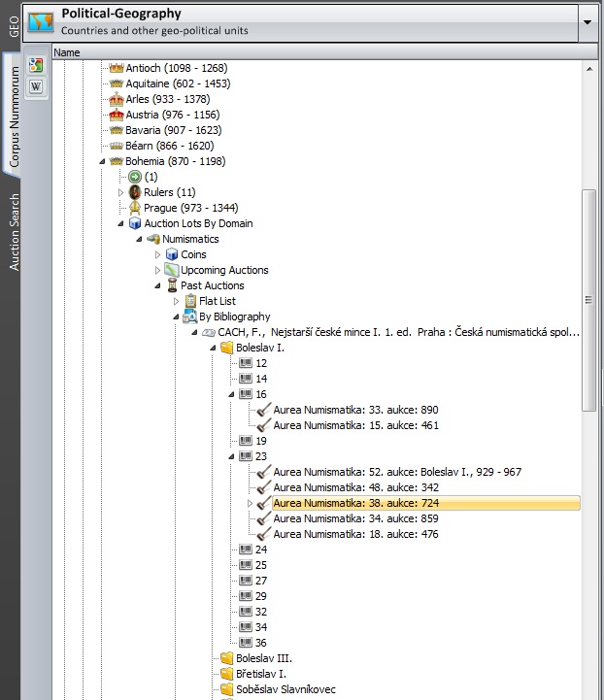Screen dimensions: 604x700
Task: Click the Aquitaine crown icon
Action: point(117,83)
